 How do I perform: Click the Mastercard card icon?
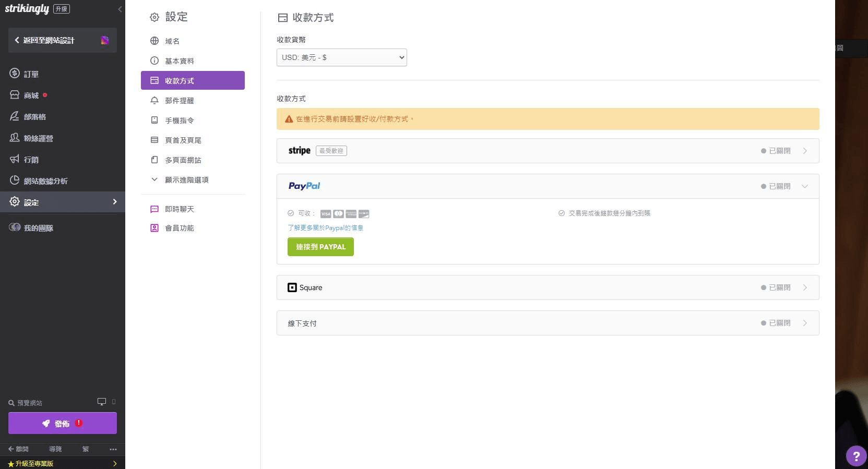(x=338, y=214)
